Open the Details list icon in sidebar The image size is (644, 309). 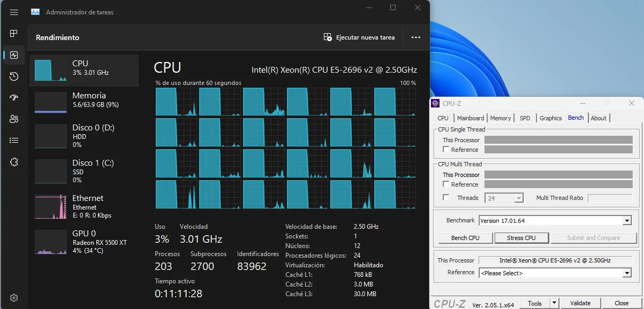point(14,141)
